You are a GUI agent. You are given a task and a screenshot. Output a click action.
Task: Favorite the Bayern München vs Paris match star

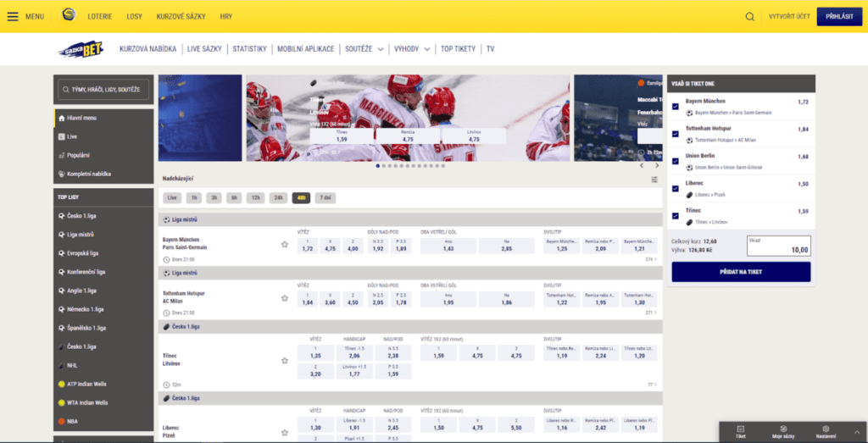(285, 245)
